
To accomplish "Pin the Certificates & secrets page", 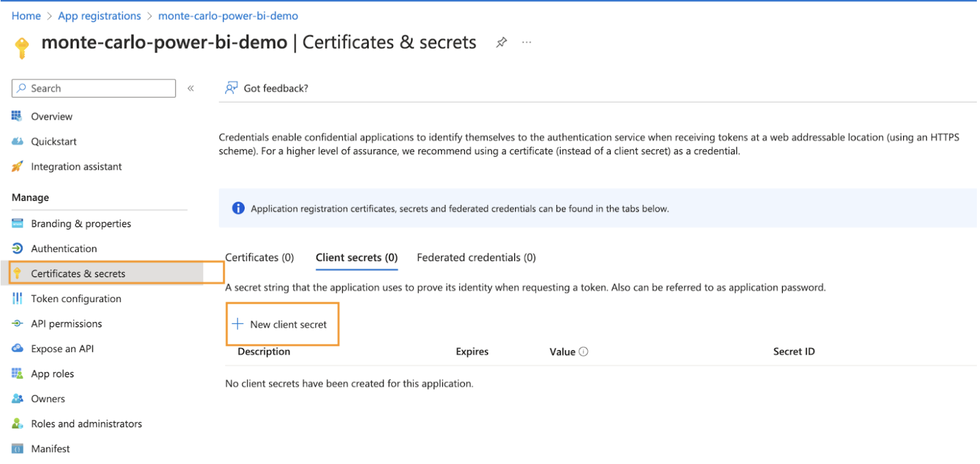I will click(x=501, y=43).
